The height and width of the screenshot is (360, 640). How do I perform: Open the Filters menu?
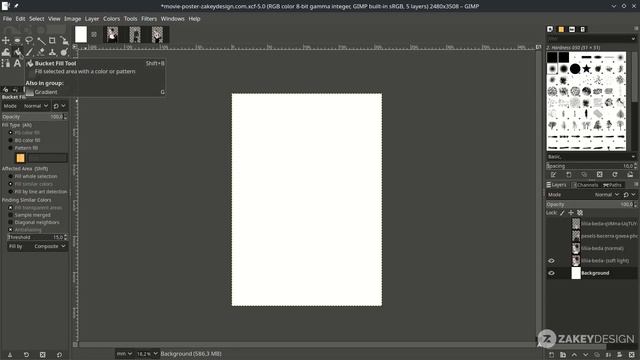(149, 19)
